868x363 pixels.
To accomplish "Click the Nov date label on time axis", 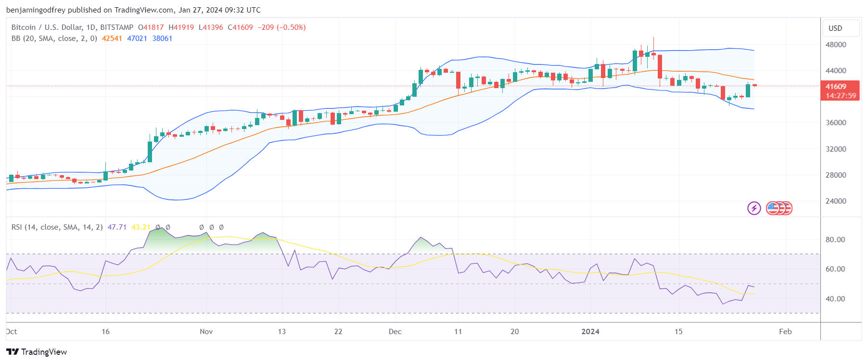I will pyautogui.click(x=206, y=332).
